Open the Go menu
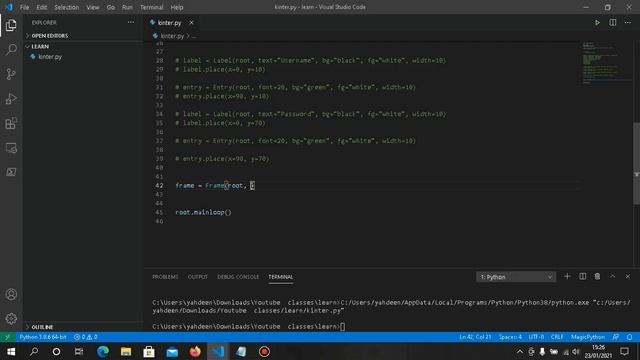Screen dimensions: 640x360 111,7
